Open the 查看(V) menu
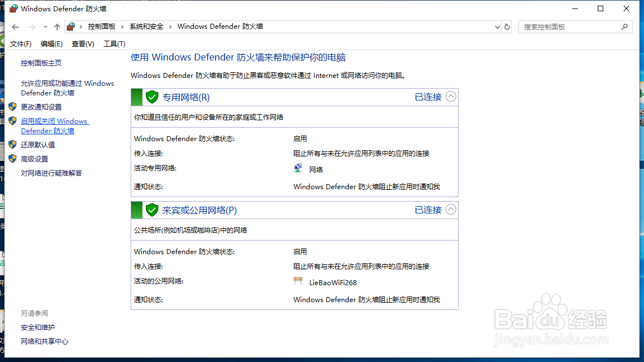Viewport: 644px width, 362px height. [83, 44]
